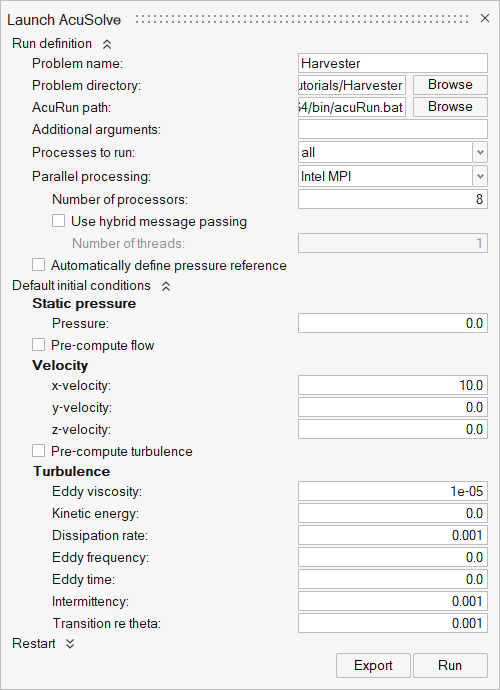The width and height of the screenshot is (500, 690).
Task: Collapse the Run definition section chevron
Action: 107,44
